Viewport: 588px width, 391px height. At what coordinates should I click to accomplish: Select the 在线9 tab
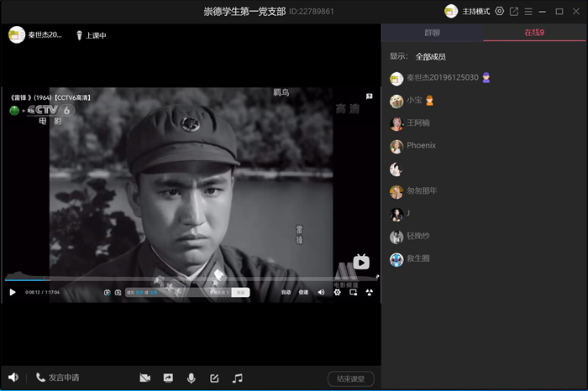[x=535, y=33]
